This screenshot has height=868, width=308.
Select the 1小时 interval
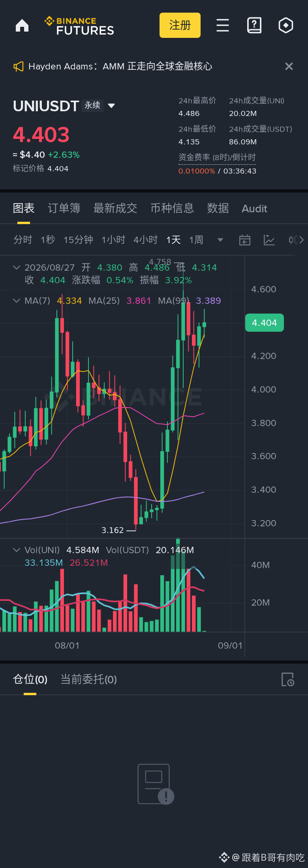pyautogui.click(x=113, y=239)
